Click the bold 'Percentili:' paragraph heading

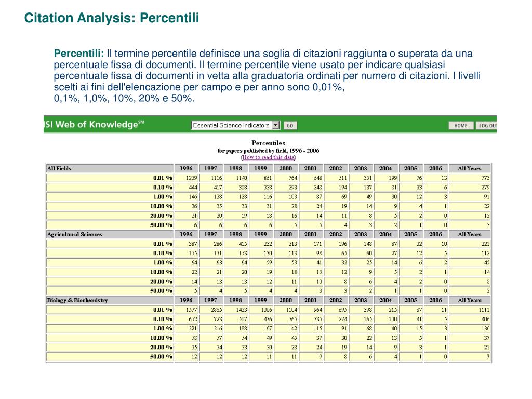79,54
